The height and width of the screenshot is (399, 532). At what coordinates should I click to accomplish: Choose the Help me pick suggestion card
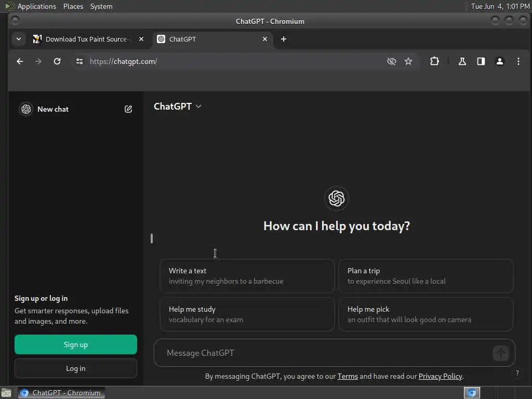click(426, 314)
